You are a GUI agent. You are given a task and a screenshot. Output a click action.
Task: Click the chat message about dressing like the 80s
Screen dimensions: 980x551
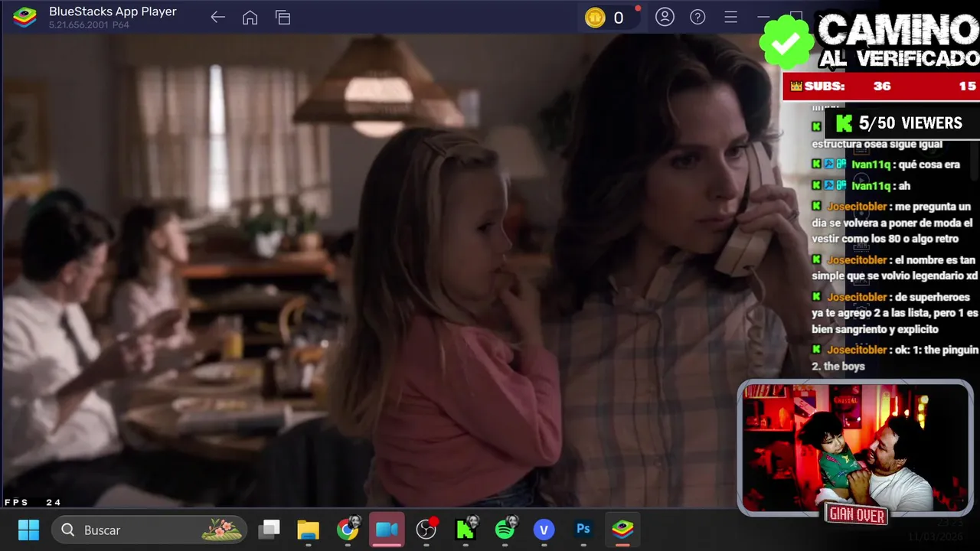[x=892, y=223]
